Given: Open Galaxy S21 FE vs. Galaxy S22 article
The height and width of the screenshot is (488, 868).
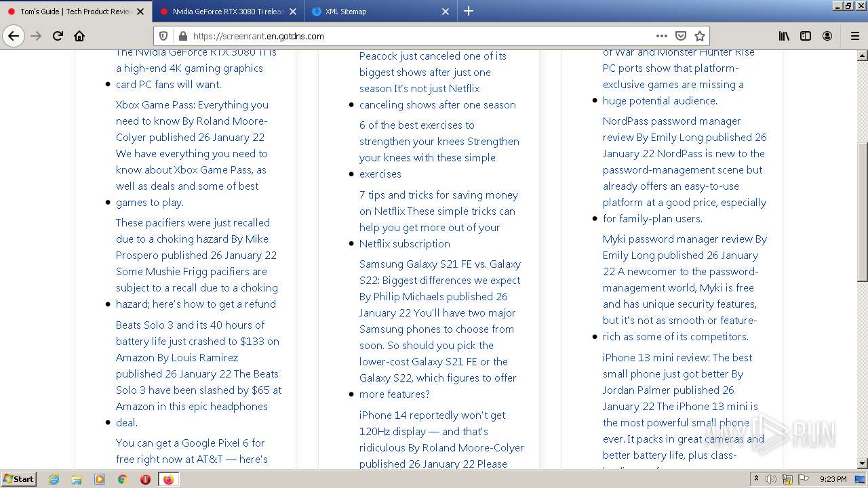Looking at the screenshot, I should coord(440,329).
